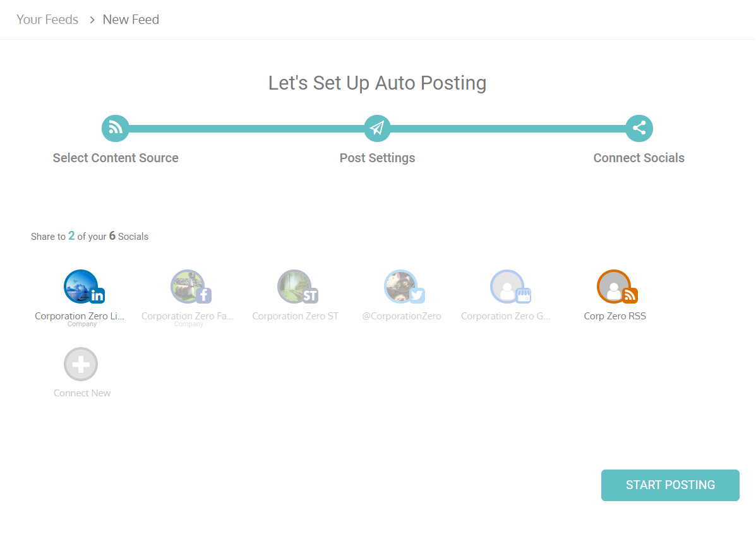This screenshot has width=756, height=556.
Task: Click the progress bar between first two steps
Action: coord(246,129)
